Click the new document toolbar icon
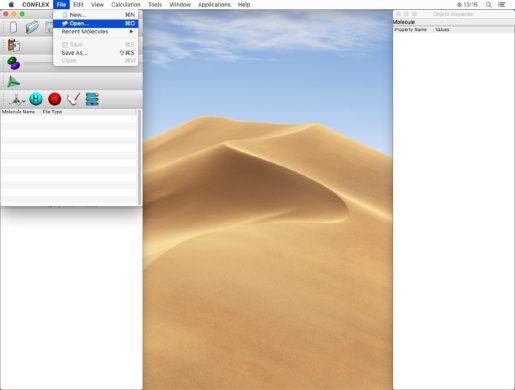The height and width of the screenshot is (390, 515). click(x=13, y=27)
